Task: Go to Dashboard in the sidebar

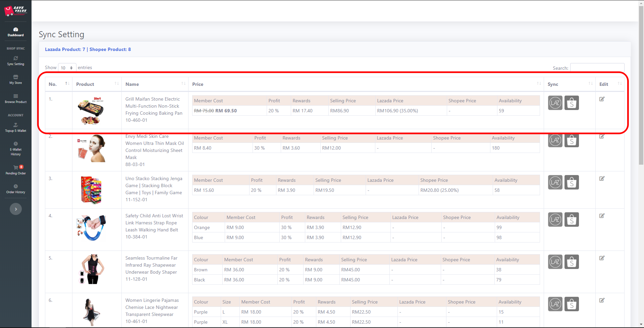Action: pos(16,32)
